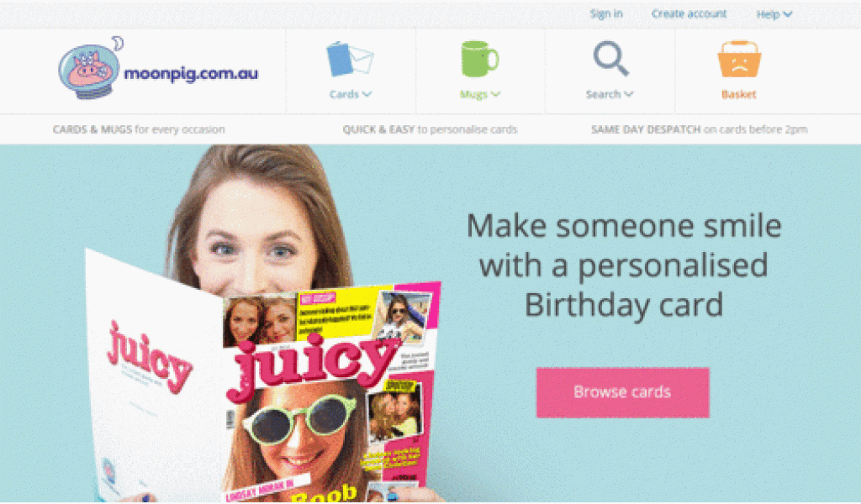Expand the Mugs dropdown chevron
861x504 pixels.
495,94
